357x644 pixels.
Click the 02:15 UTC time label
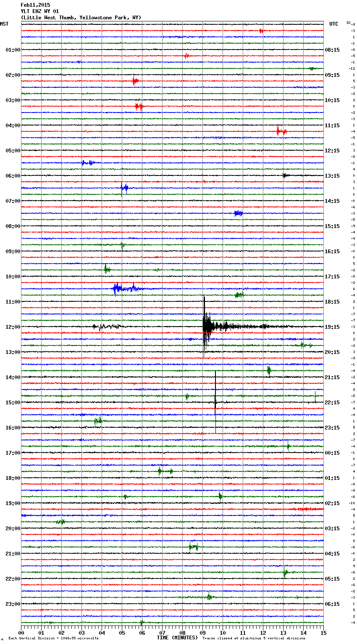pyautogui.click(x=332, y=503)
